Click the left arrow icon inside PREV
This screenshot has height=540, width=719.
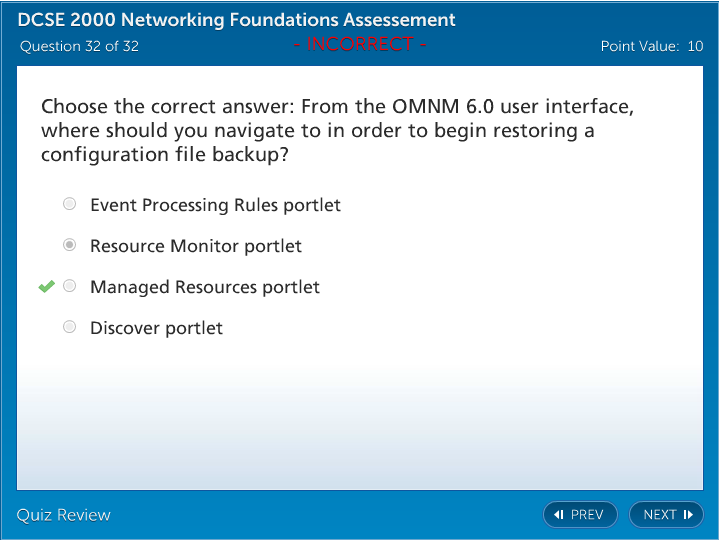(x=559, y=515)
